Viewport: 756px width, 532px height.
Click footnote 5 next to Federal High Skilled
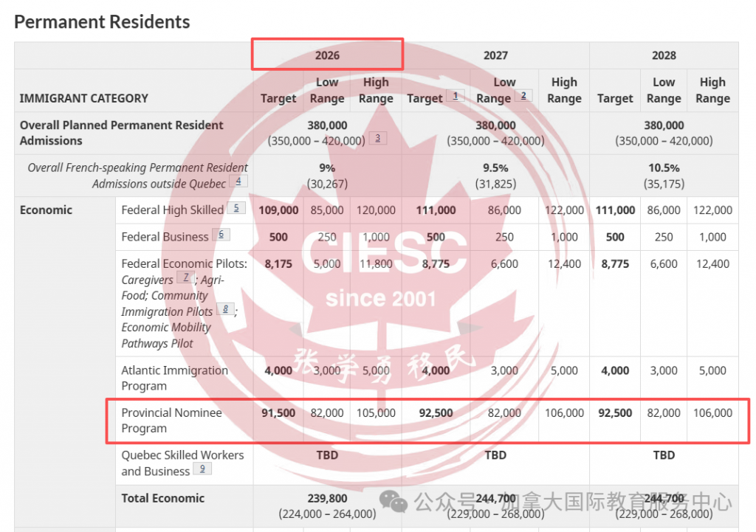236,208
